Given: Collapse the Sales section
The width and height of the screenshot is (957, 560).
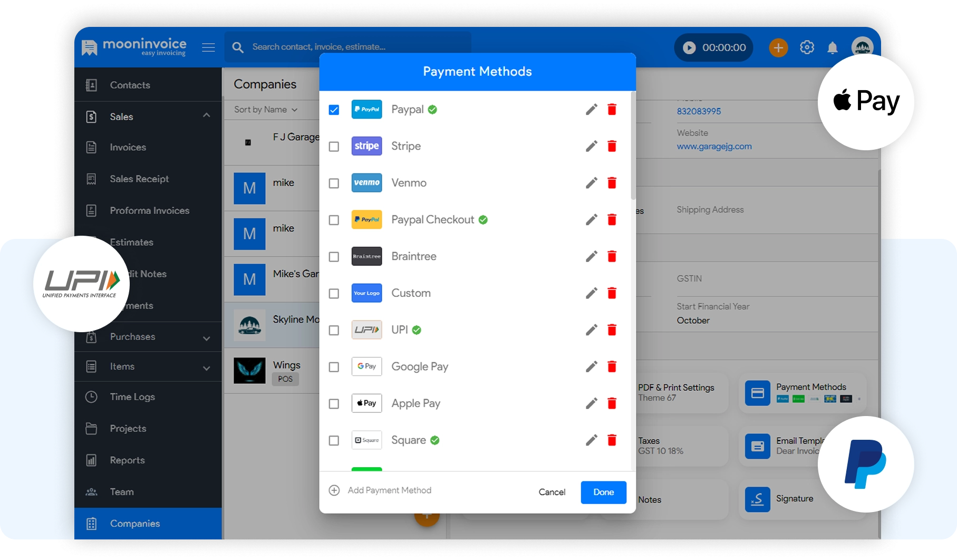Looking at the screenshot, I should tap(206, 115).
